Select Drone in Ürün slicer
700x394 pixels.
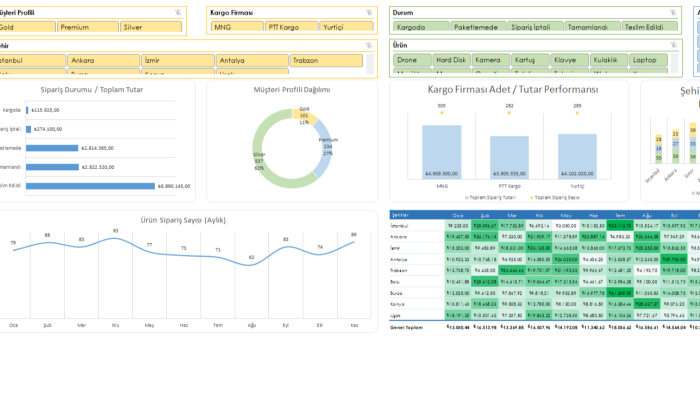tap(412, 60)
